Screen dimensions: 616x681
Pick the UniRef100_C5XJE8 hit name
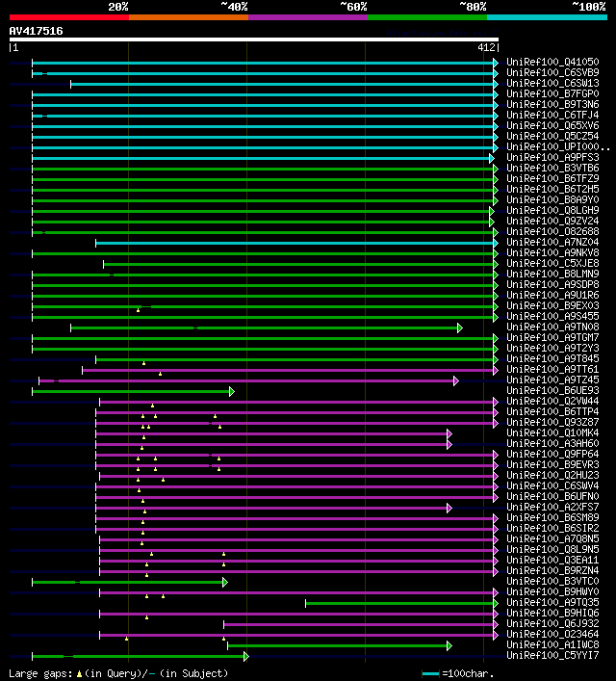coord(552,264)
